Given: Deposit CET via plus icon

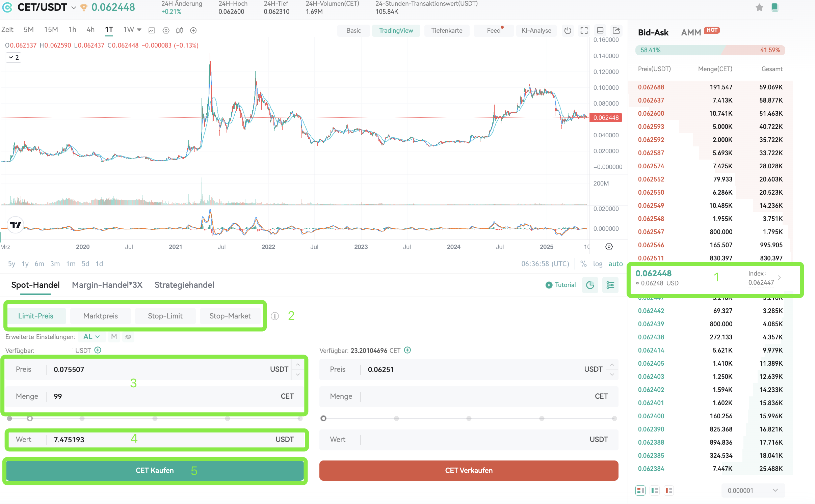Looking at the screenshot, I should coord(407,350).
